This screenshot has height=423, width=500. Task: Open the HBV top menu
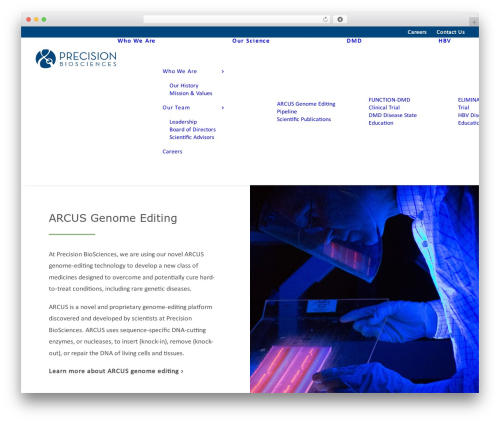point(445,41)
